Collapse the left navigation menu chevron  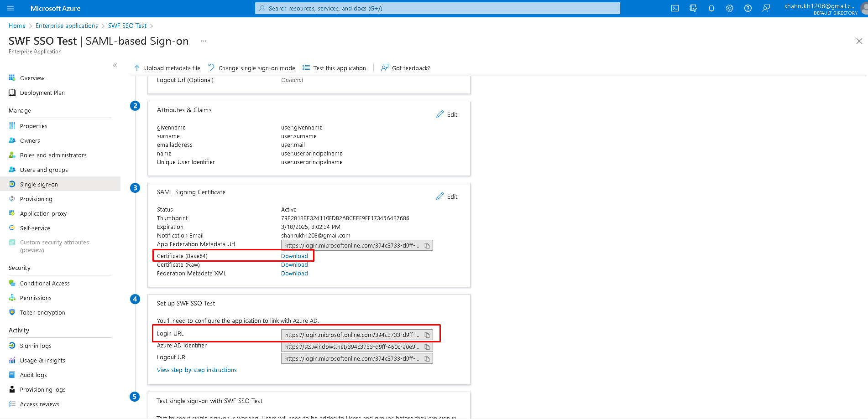115,65
